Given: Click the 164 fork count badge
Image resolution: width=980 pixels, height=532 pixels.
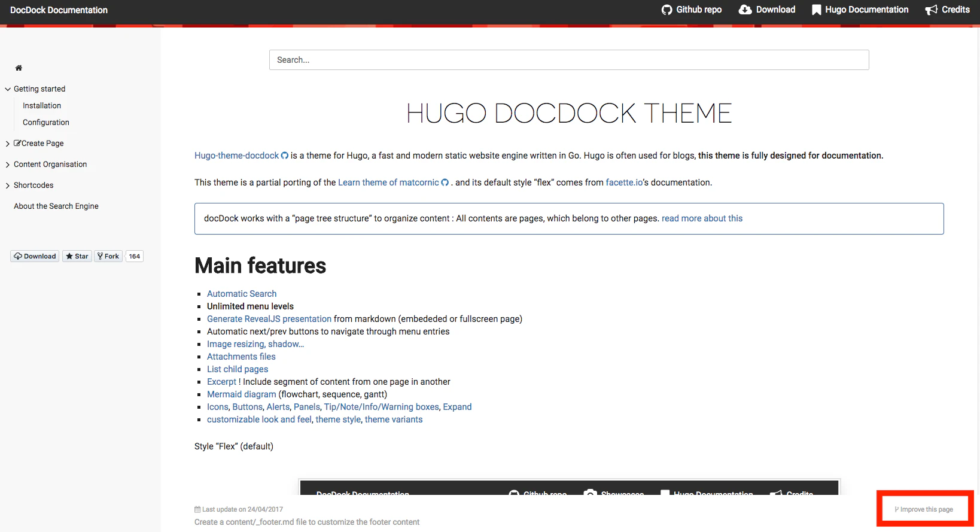Looking at the screenshot, I should tap(135, 256).
